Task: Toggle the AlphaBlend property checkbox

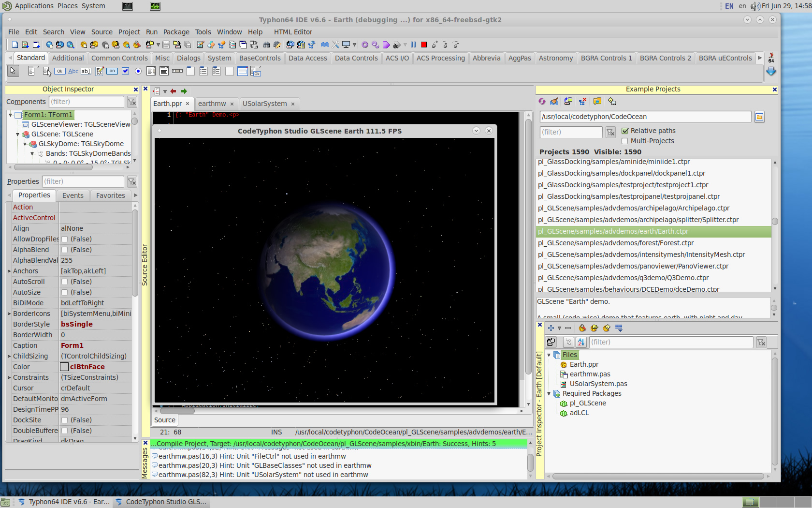Action: [64, 250]
